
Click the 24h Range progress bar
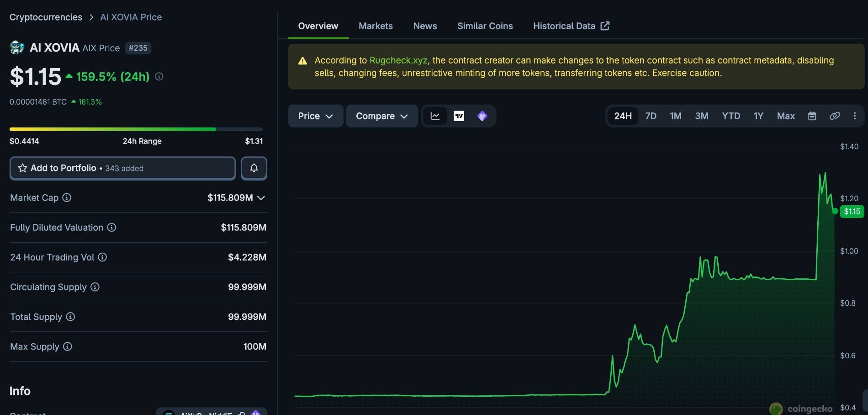pyautogui.click(x=136, y=129)
